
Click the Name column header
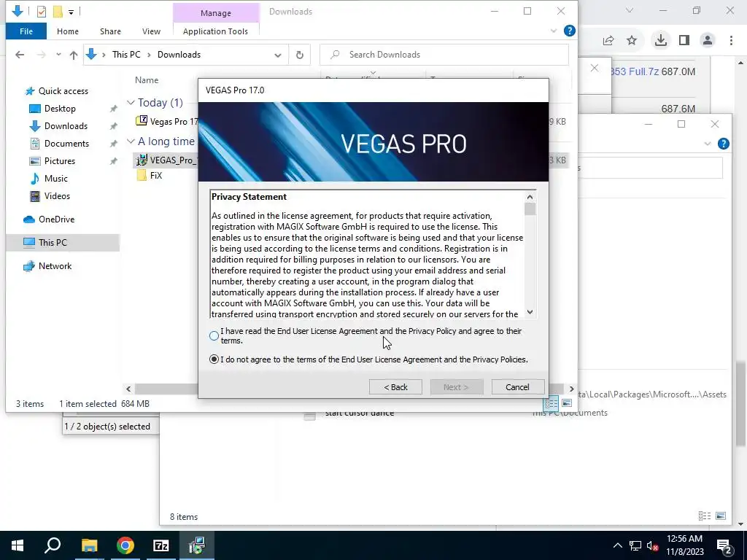click(147, 80)
